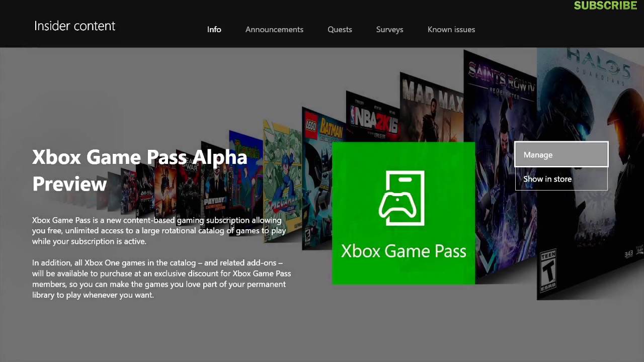Select the Mad Max game cover
The image size is (644, 362).
point(431,107)
